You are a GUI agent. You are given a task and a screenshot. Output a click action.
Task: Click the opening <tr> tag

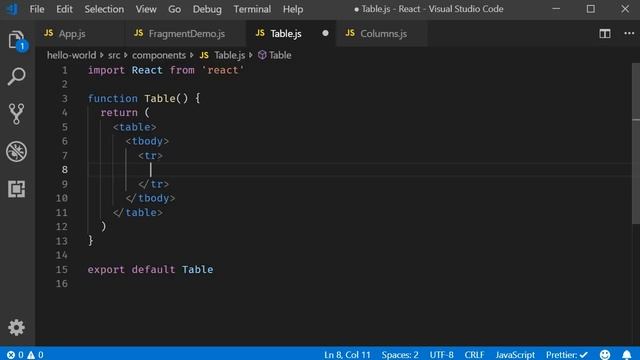(x=150, y=156)
